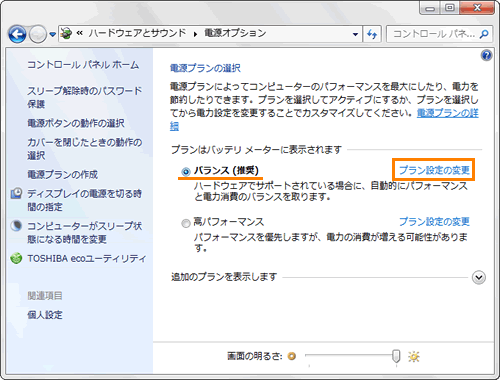The height and width of the screenshot is (380, 500).
Task: Click the 関連項目 label
Action: point(45,296)
